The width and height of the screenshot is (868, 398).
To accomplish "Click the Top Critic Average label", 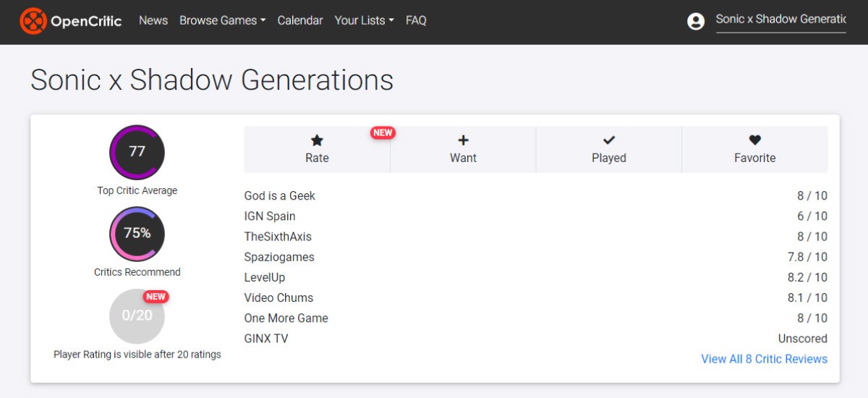I will point(137,190).
